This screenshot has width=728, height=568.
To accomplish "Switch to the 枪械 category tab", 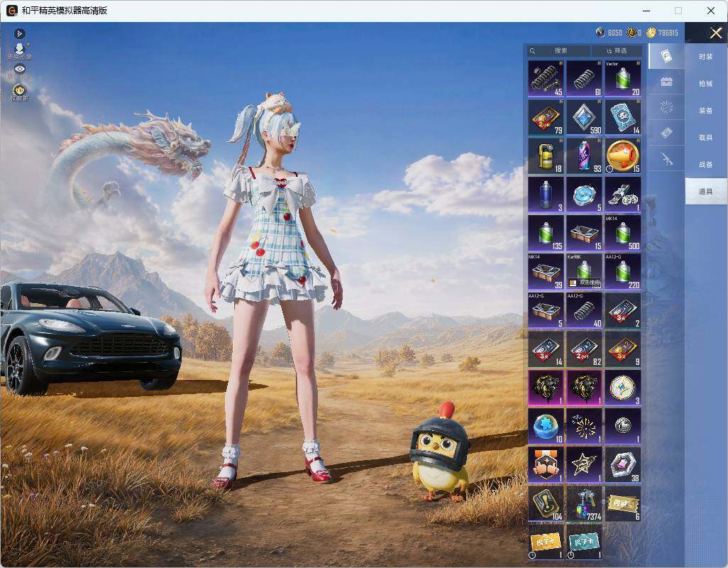I will [706, 84].
